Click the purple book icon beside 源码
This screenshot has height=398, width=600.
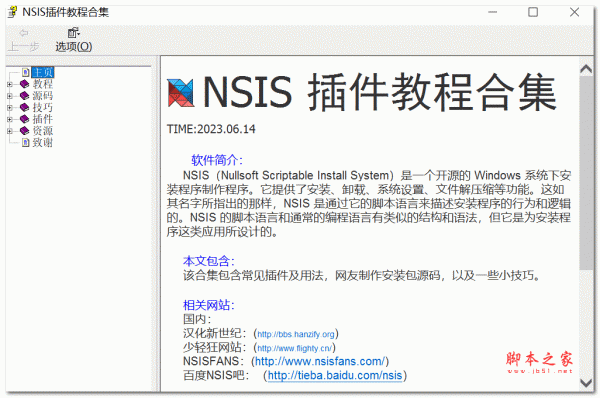tap(24, 96)
